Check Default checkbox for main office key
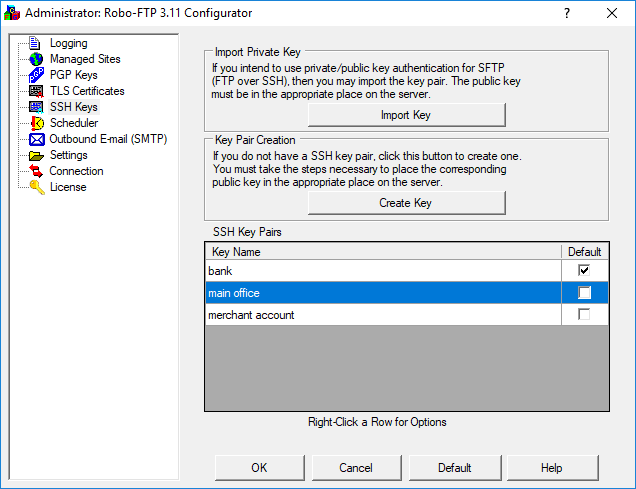This screenshot has width=636, height=489. 584,292
